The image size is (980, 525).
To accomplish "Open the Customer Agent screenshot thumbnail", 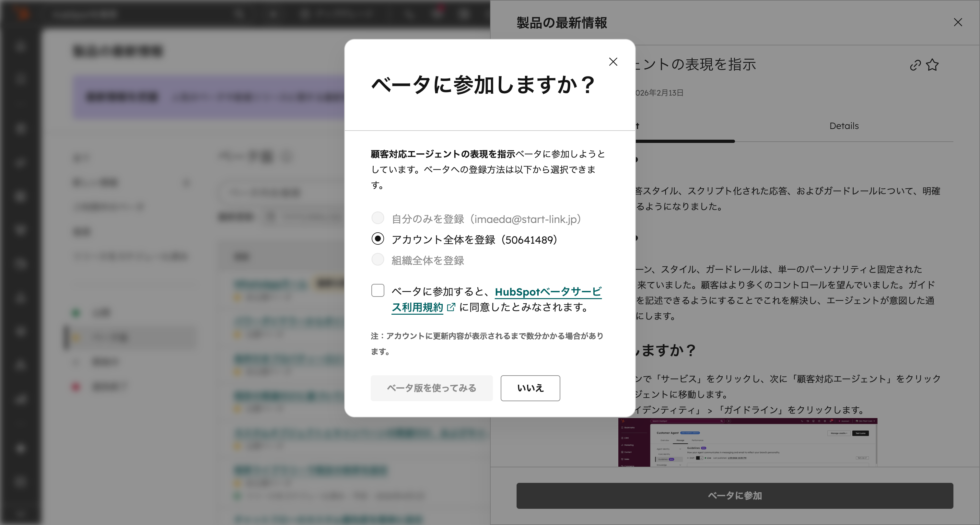I will (747, 442).
